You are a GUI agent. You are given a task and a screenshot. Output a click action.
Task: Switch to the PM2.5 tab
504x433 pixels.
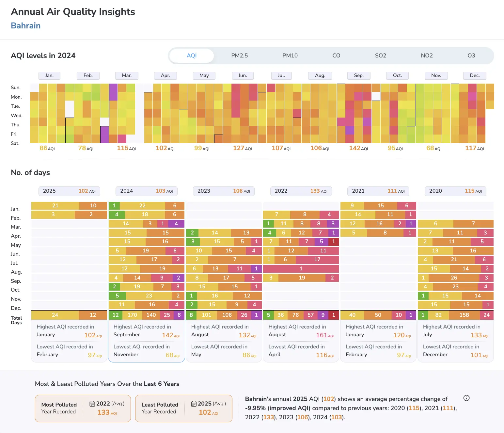(239, 56)
